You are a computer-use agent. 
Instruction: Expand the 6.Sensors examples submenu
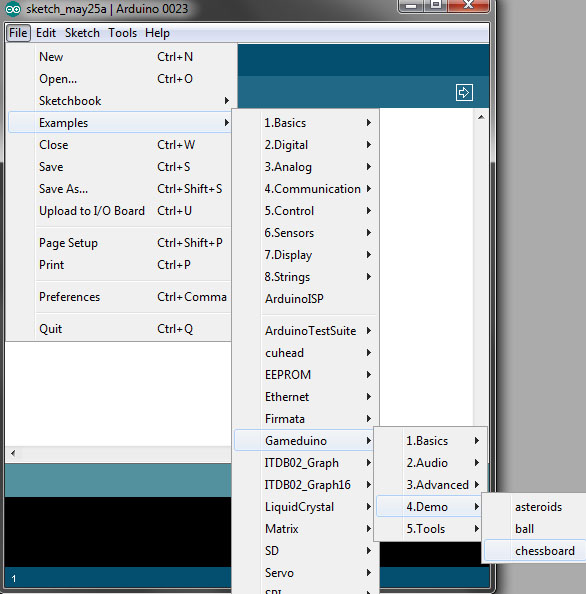(x=306, y=233)
